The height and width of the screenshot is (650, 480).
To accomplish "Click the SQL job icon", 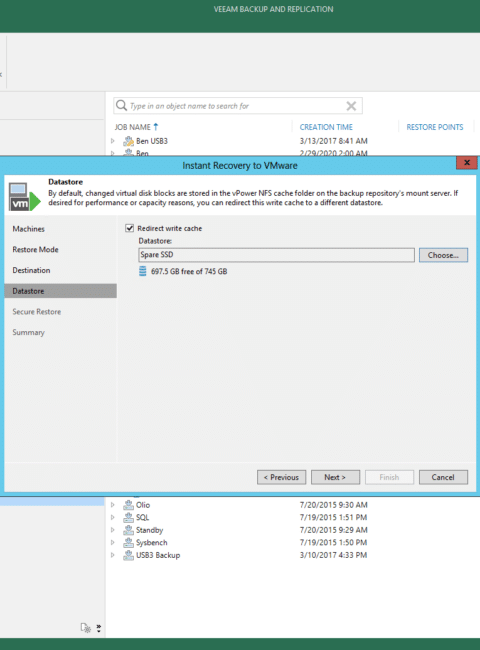I will tap(128, 517).
